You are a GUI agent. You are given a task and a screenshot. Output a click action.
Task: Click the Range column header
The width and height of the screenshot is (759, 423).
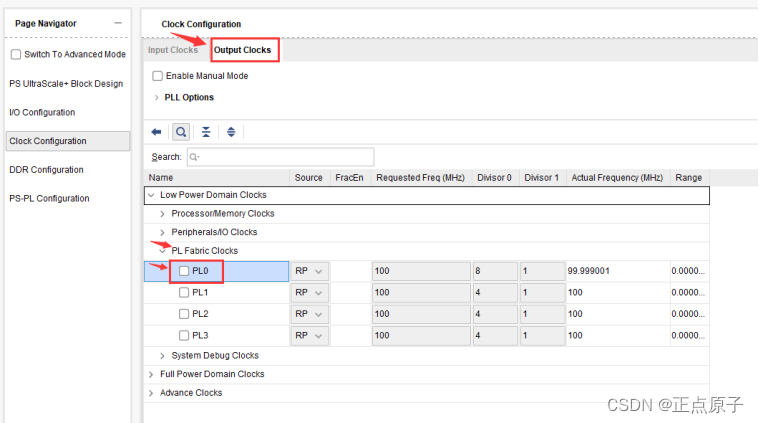pos(689,178)
